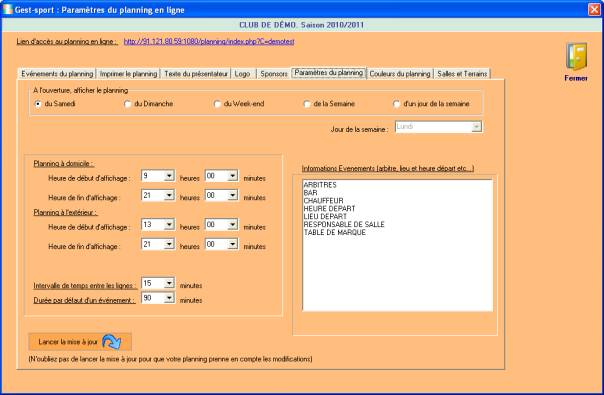Click 'Informations Evenements' heading

click(x=388, y=168)
